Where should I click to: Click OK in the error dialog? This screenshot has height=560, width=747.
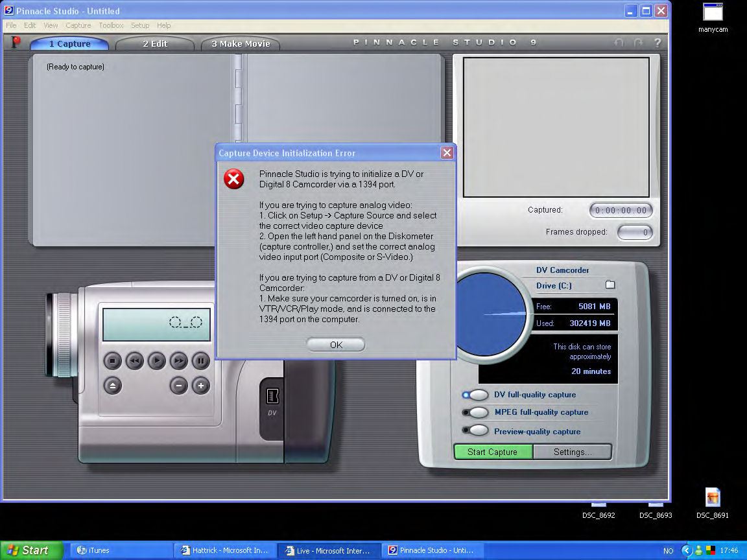click(336, 344)
